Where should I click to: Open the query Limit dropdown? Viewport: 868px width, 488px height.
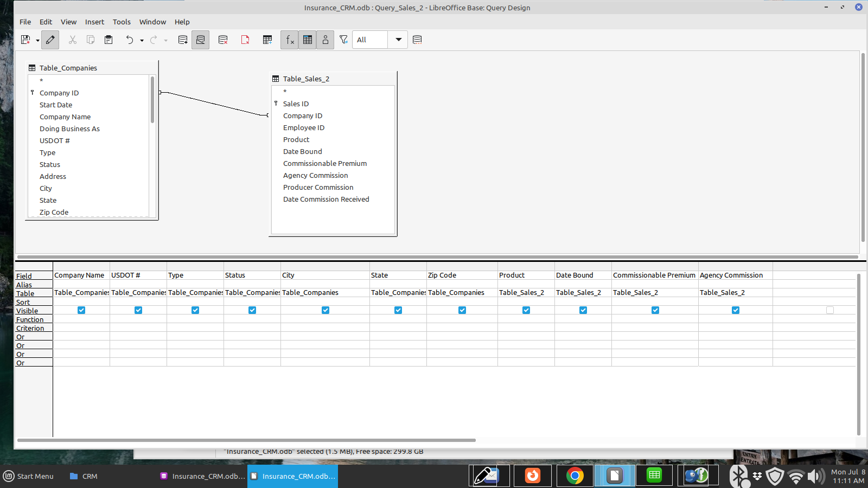point(398,40)
